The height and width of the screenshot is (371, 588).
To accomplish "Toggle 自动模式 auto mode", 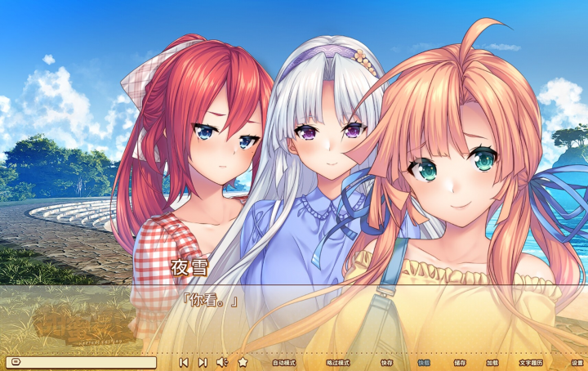I will [x=283, y=362].
